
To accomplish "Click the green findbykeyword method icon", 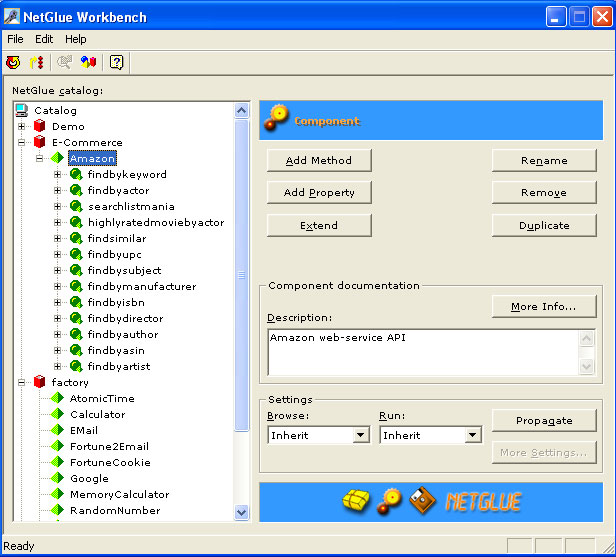I will click(x=76, y=175).
